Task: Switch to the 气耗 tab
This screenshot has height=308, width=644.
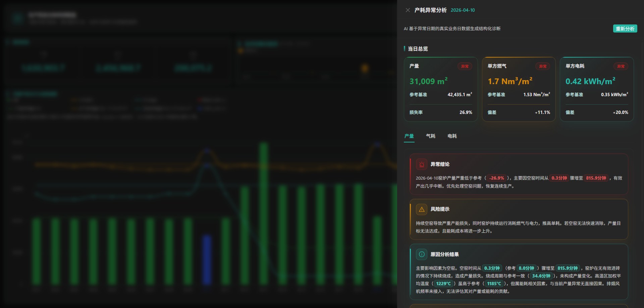Action: coord(431,136)
